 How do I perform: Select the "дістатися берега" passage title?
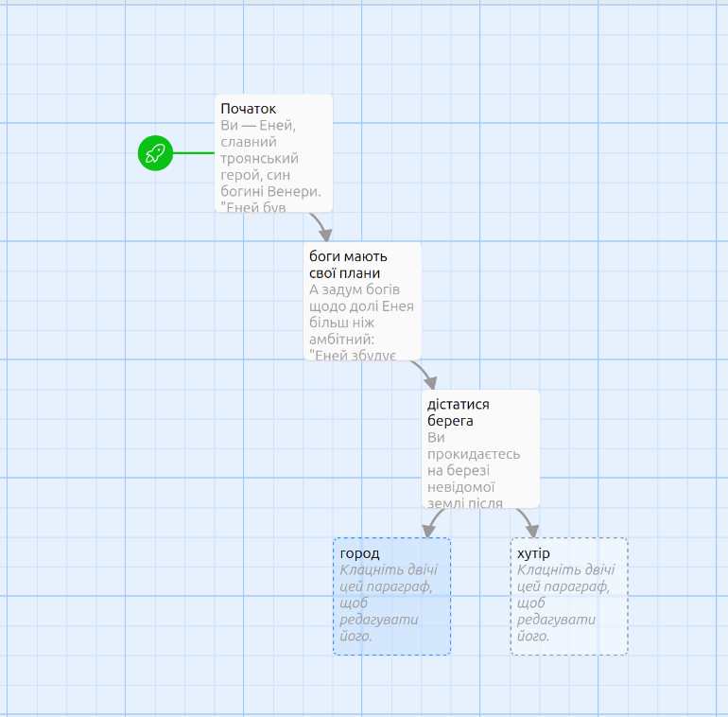click(459, 411)
